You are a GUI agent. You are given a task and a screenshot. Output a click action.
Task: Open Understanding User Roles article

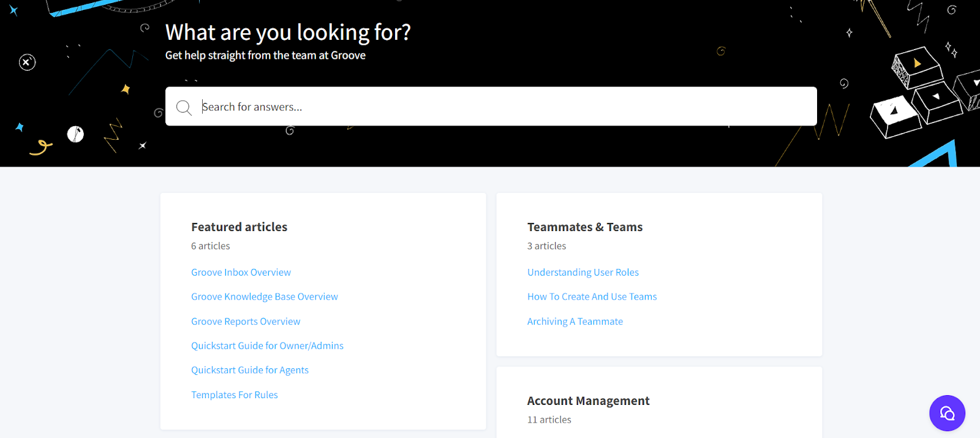coord(582,273)
